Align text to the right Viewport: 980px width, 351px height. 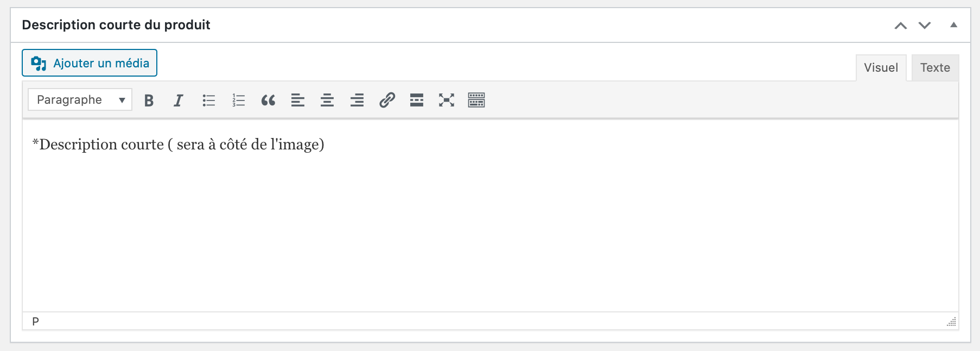tap(357, 100)
